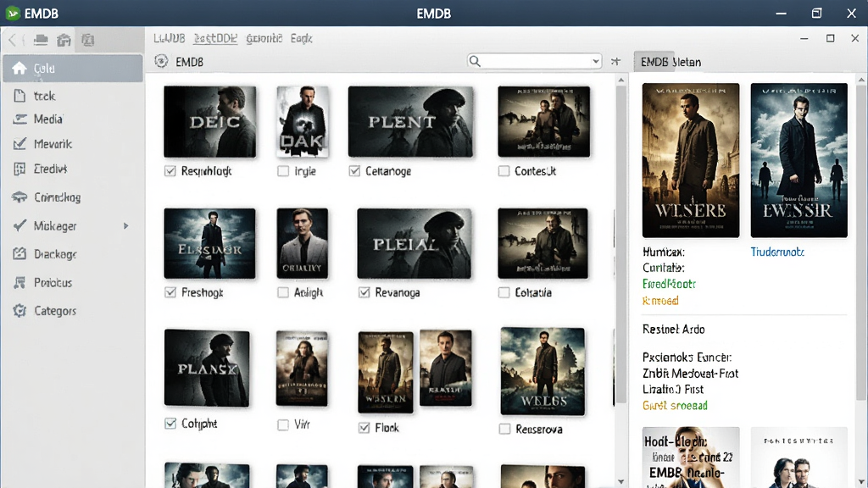
Task: Click down arrow of grid scrollbar
Action: click(x=621, y=482)
